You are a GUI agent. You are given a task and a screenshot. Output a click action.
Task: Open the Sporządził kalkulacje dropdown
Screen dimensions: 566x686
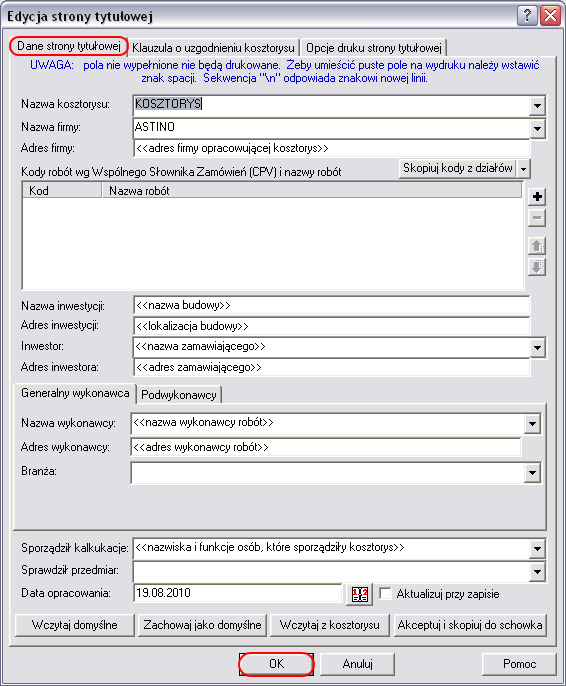tap(537, 549)
